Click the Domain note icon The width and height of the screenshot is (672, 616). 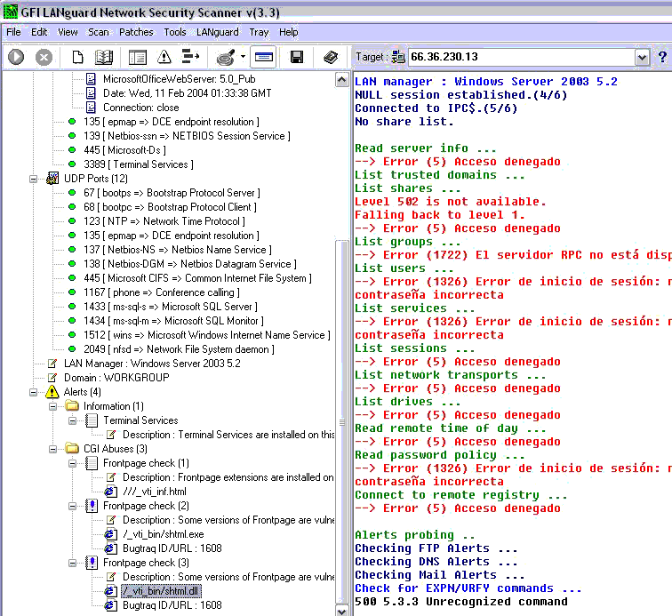(x=52, y=378)
